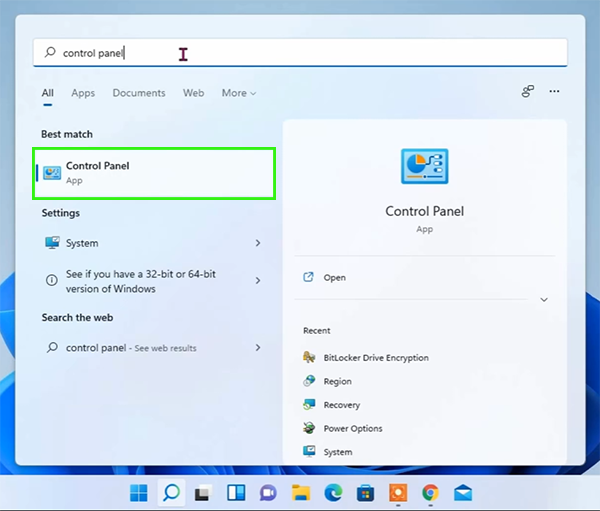Click the Control Panel title in preview pane

click(424, 211)
